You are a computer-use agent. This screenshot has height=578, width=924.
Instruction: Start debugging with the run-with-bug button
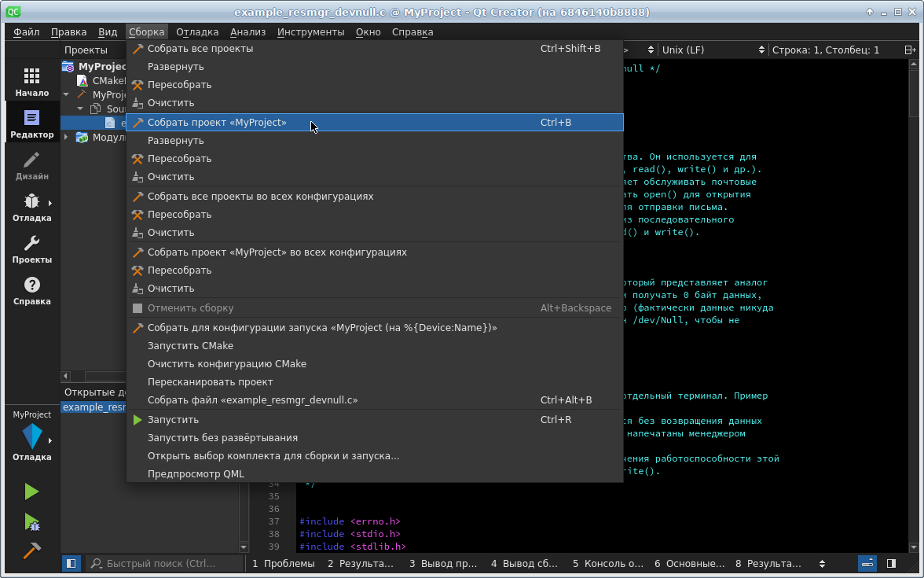click(x=31, y=521)
